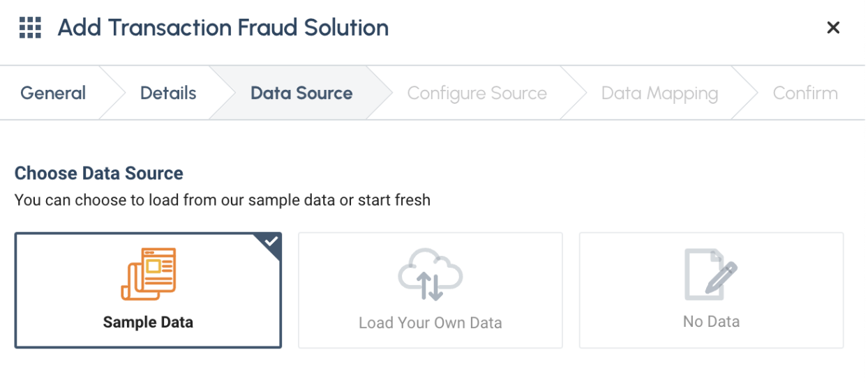Click the chevron separator between General and Details
Viewport: 868px width, 382px height.
(x=112, y=93)
